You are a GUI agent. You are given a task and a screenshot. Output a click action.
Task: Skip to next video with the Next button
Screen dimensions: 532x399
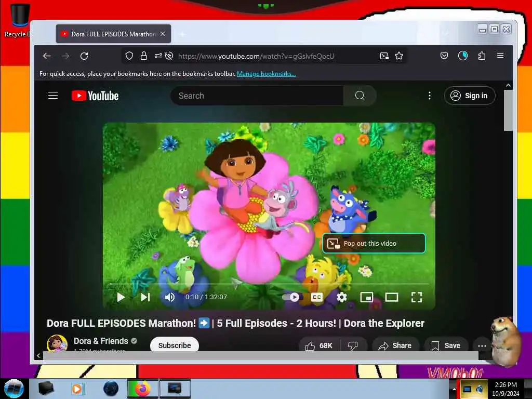[145, 297]
